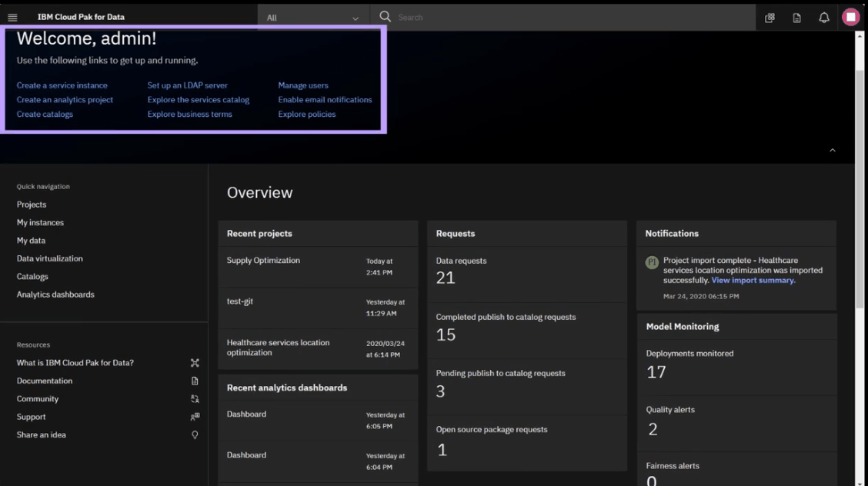This screenshot has height=486, width=868.
Task: Open Explore policies link
Action: click(x=307, y=114)
